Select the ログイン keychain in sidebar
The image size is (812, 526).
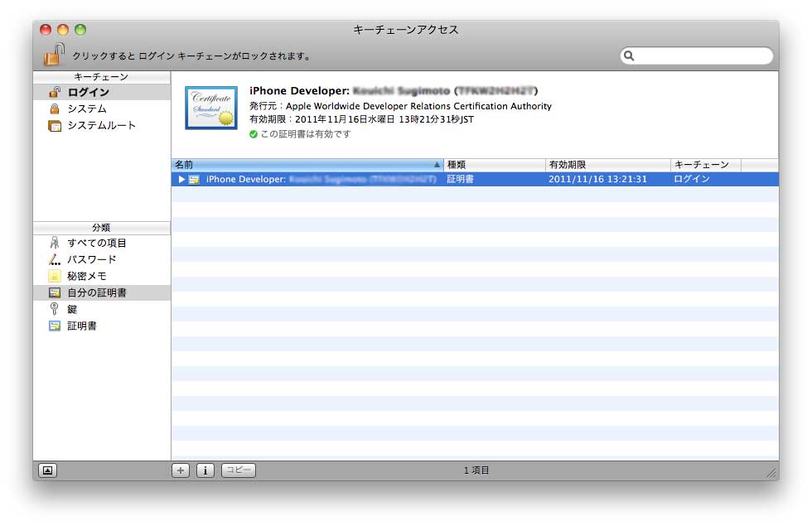[88, 92]
